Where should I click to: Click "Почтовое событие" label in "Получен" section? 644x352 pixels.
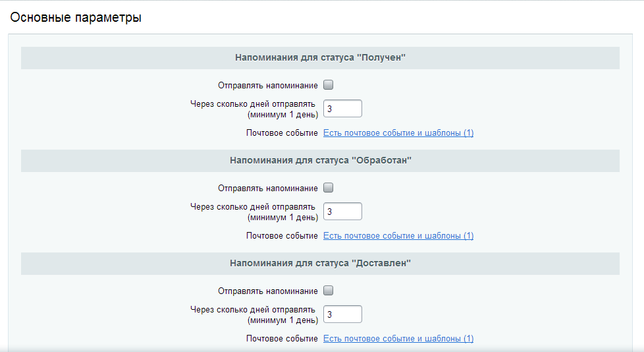(x=282, y=133)
